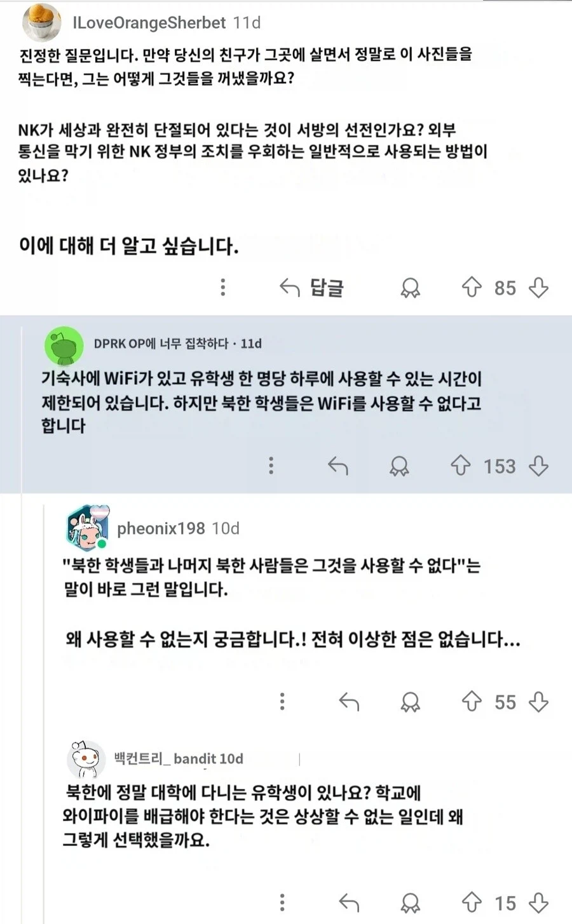Viewport: 572px width, 924px height.
Task: Click pheonix198's avatar icon
Action: click(x=88, y=528)
